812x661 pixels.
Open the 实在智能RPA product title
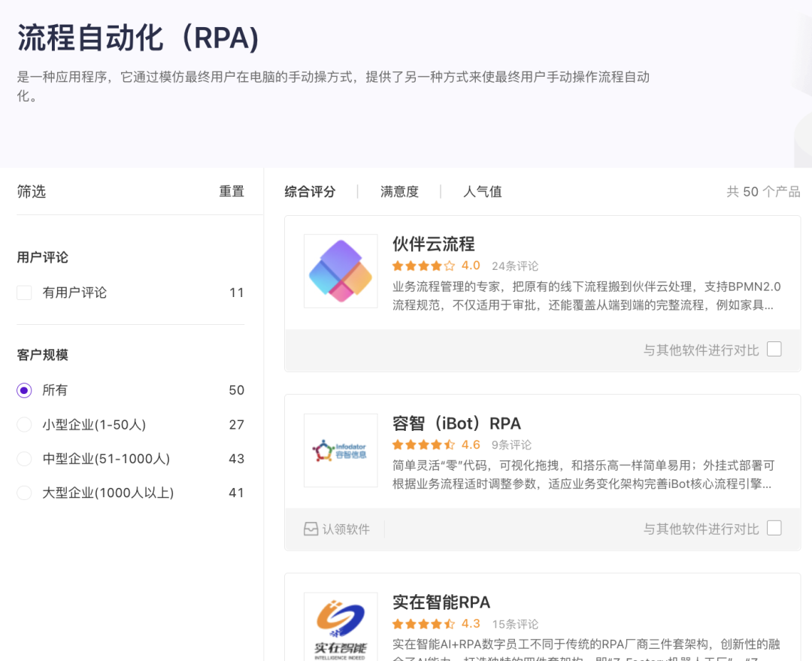441,602
